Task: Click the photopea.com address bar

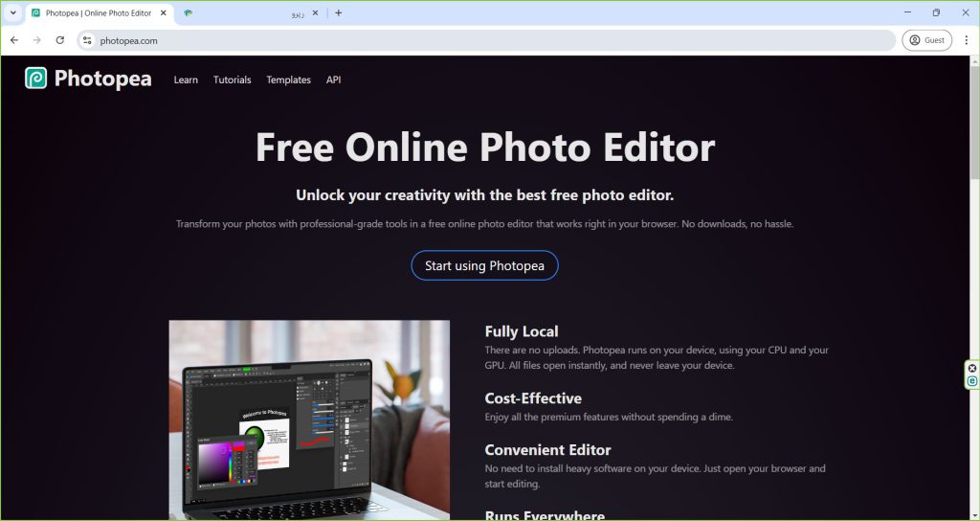Action: click(x=487, y=40)
